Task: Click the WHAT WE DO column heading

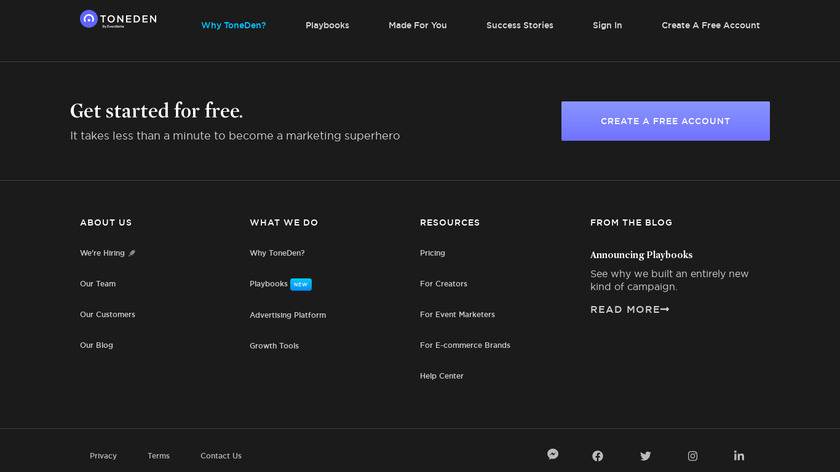Action: pos(284,222)
